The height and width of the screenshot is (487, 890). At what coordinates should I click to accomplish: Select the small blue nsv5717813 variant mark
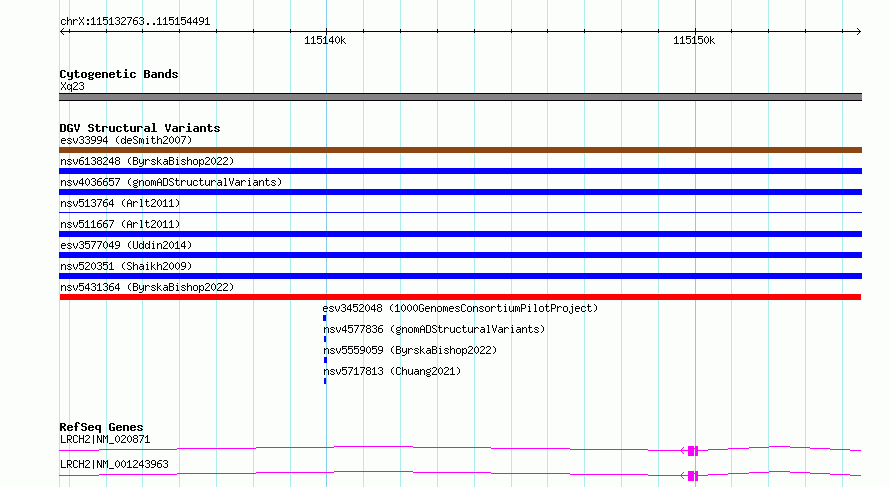[325, 381]
